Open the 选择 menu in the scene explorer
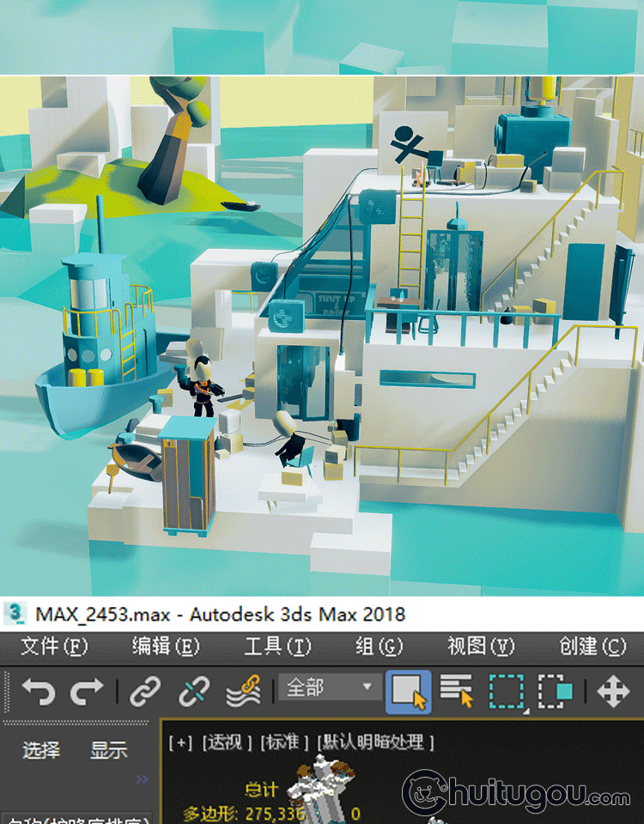Viewport: 644px width, 824px height. [x=41, y=750]
